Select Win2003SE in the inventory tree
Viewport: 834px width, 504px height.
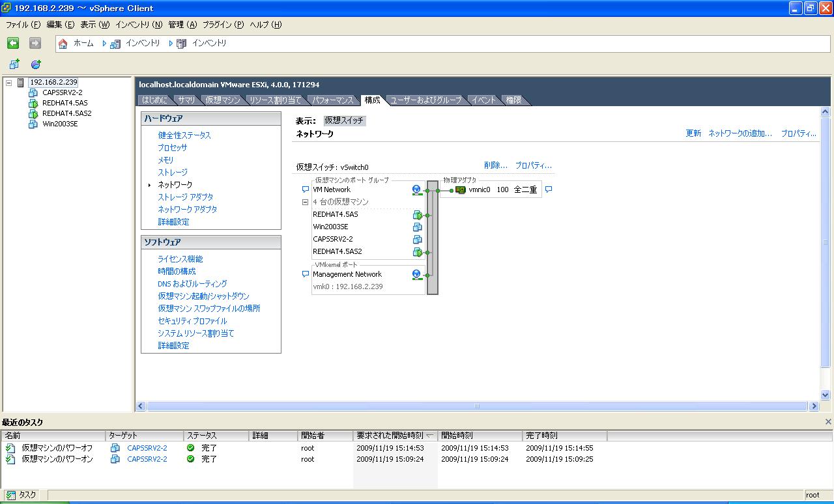[60, 124]
